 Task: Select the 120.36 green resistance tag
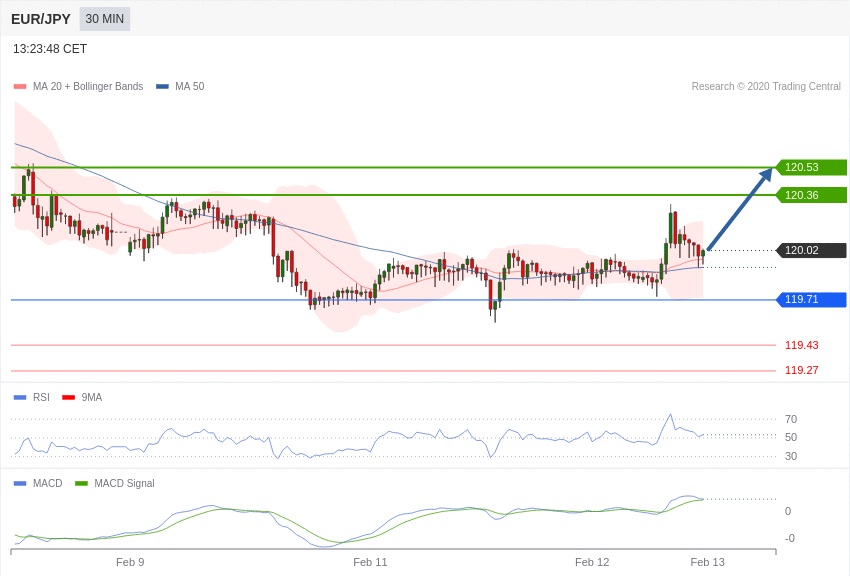click(x=811, y=195)
